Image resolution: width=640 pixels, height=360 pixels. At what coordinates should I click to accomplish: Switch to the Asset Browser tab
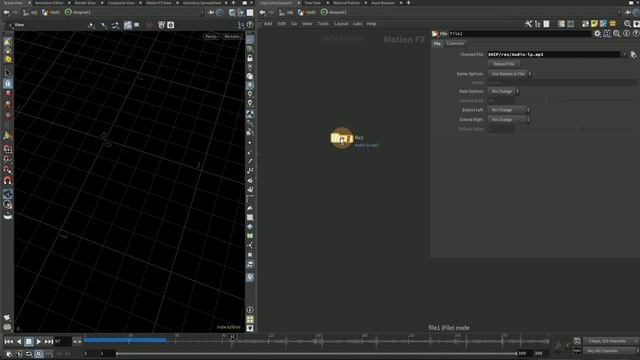pyautogui.click(x=382, y=2)
